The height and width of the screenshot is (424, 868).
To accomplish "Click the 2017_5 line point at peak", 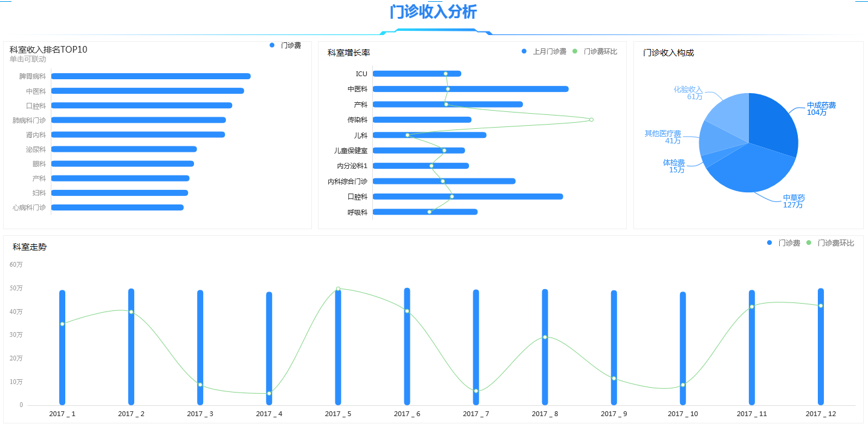I will pos(338,289).
